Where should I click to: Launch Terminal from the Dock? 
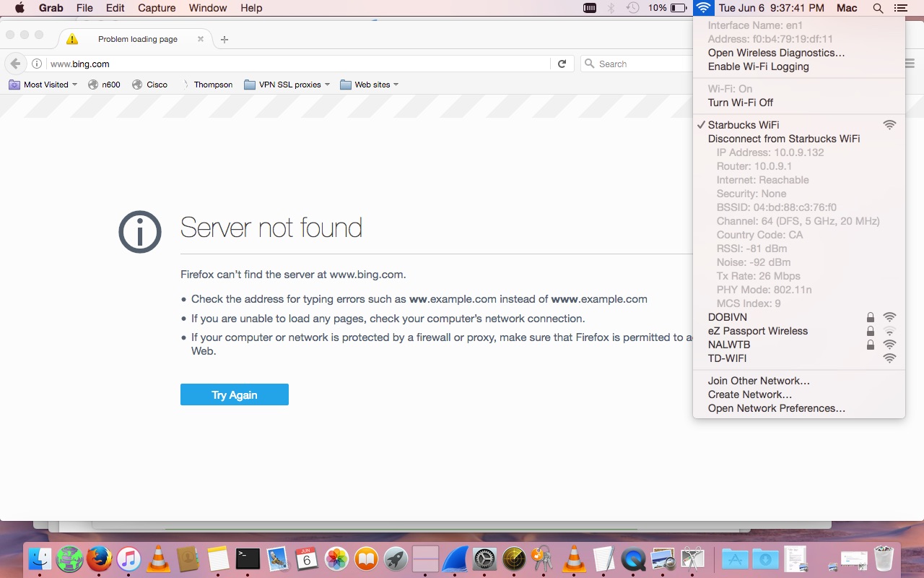[x=248, y=558]
